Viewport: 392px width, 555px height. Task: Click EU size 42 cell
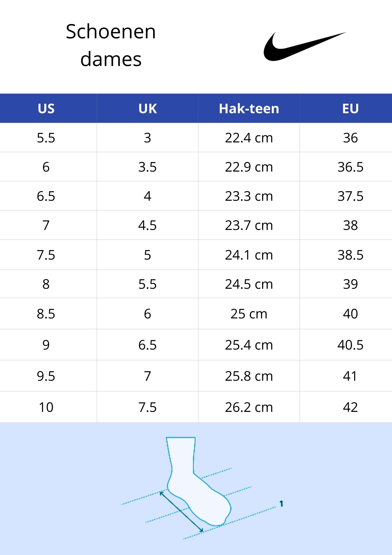350,407
